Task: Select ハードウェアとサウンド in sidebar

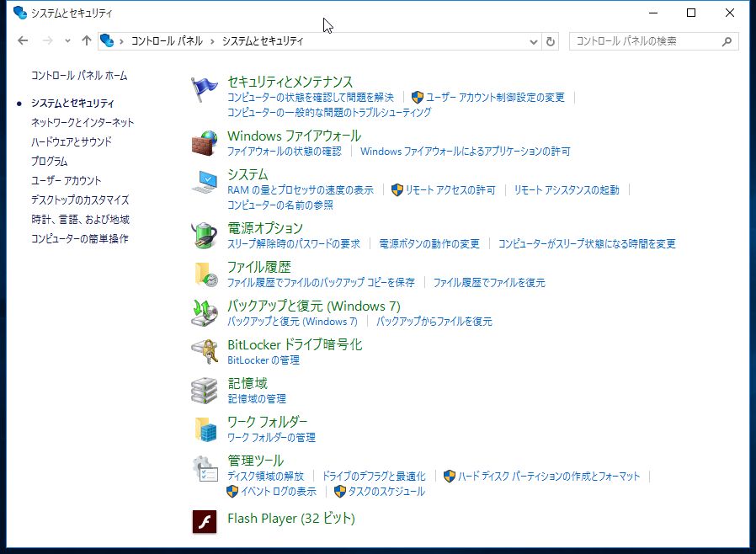Action: pyautogui.click(x=72, y=141)
